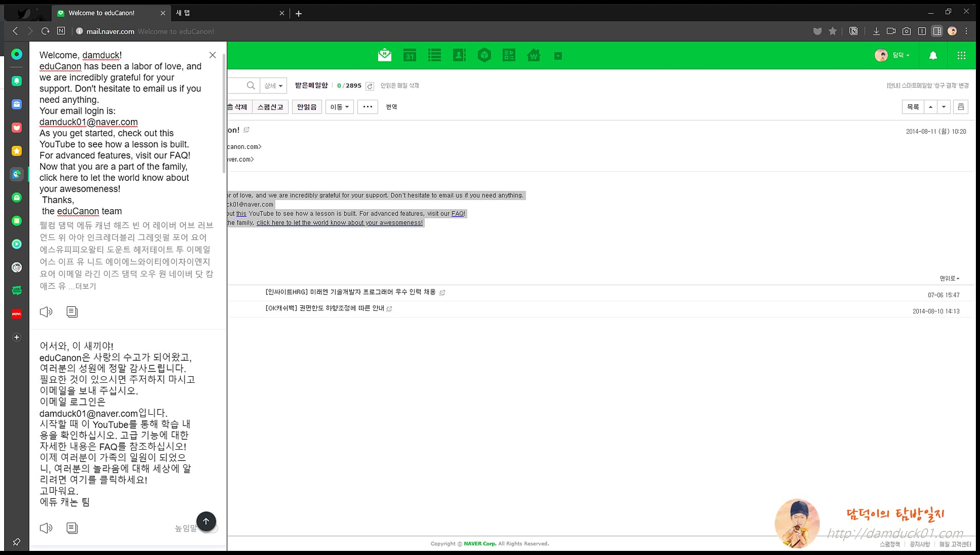Click the round scroll-to-top arrow button

point(206,521)
